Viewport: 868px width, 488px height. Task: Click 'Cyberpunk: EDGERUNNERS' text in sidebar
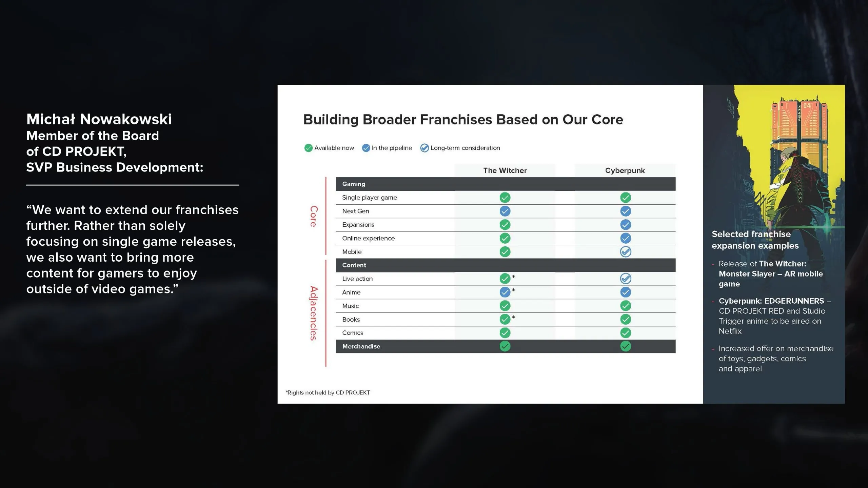[x=771, y=301]
